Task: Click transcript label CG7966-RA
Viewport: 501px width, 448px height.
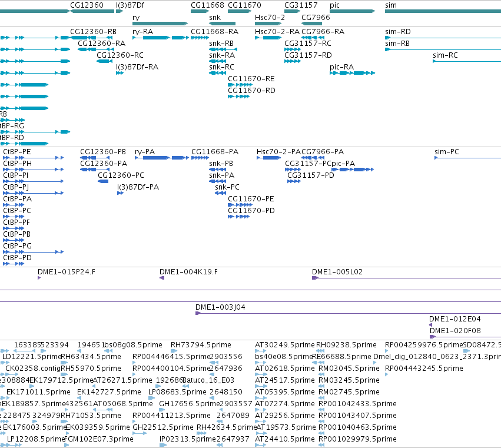Action: click(323, 32)
